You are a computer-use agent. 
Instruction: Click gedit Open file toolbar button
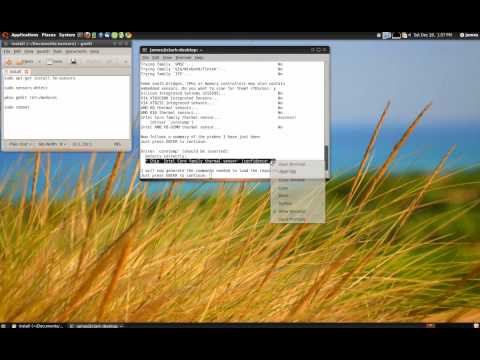click(x=25, y=62)
